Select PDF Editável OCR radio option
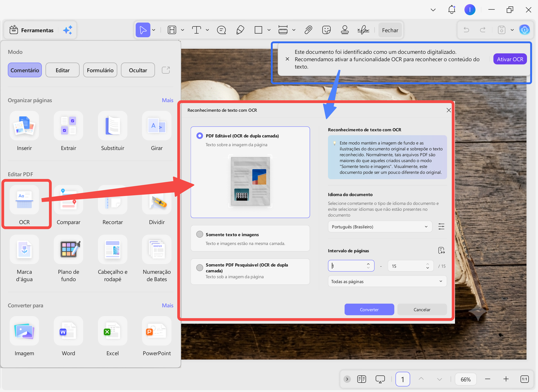 (x=200, y=136)
